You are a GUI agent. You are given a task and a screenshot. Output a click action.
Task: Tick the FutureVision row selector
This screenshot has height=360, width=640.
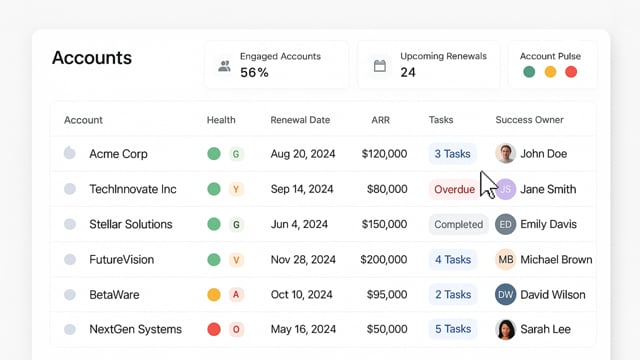point(70,260)
